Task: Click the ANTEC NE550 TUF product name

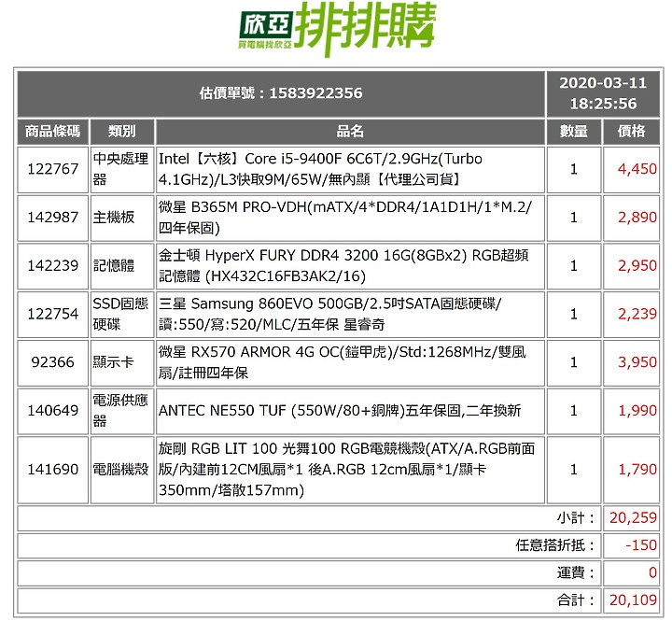Action: point(340,411)
